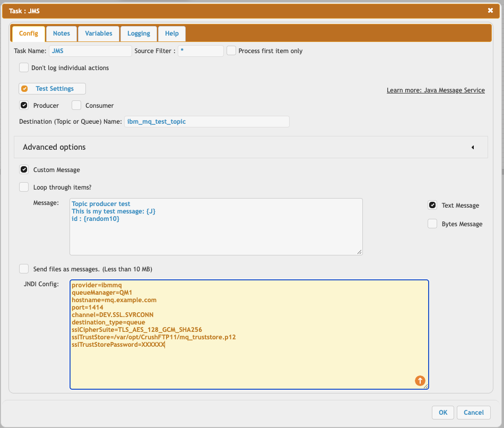Click the JNDI Config resize handle
Viewport: 504px width, 428px height.
(425, 386)
